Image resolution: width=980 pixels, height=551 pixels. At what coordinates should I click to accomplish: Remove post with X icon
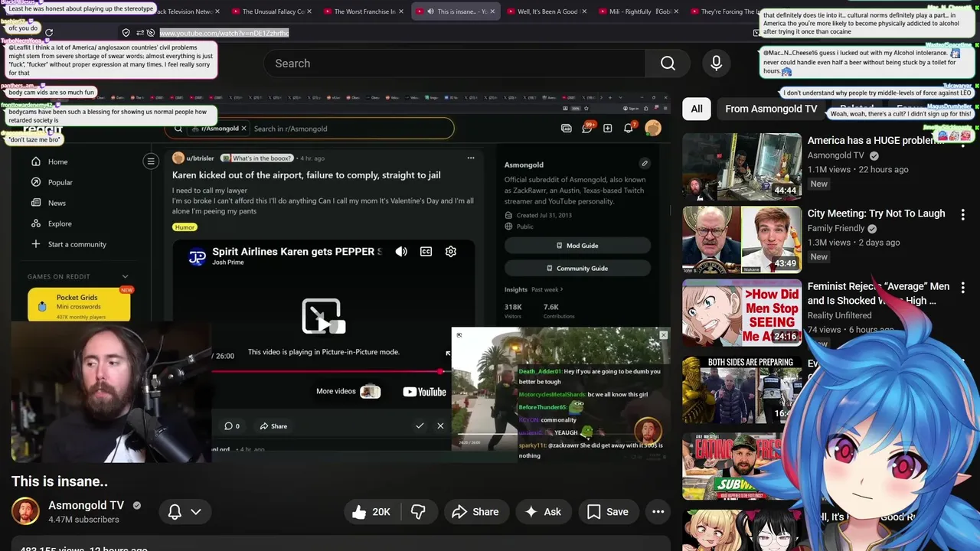pyautogui.click(x=440, y=425)
